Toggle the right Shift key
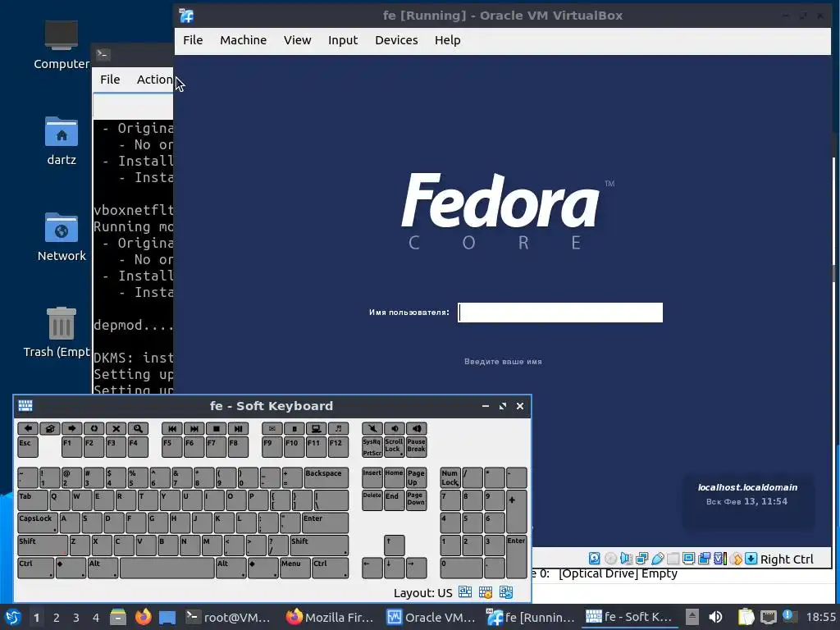Viewport: 840px width, 630px height. pyautogui.click(x=319, y=545)
